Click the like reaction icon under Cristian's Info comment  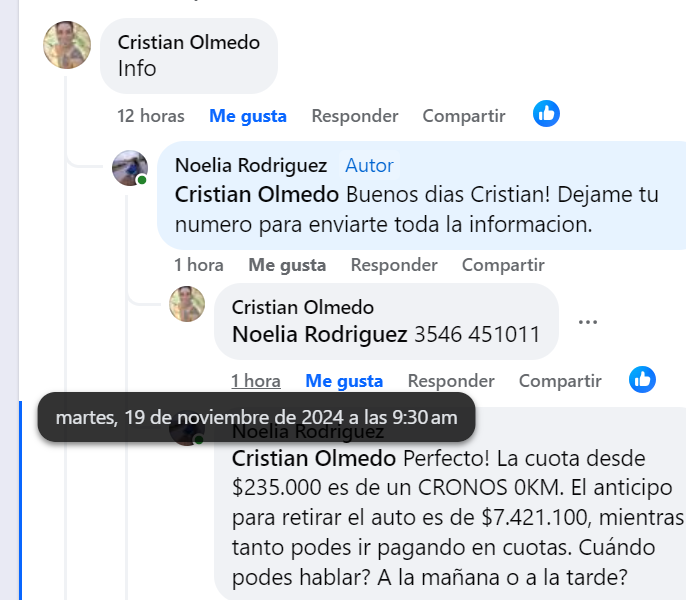click(x=546, y=114)
